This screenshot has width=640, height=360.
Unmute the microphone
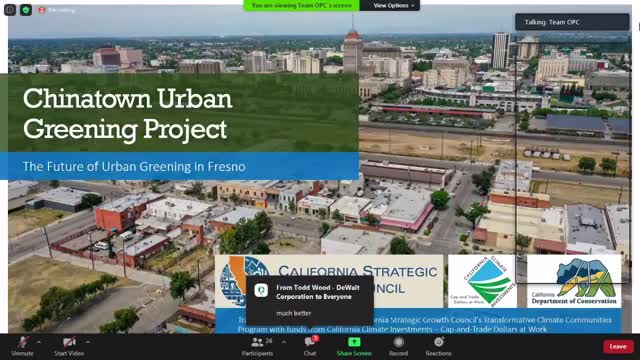[x=22, y=347]
